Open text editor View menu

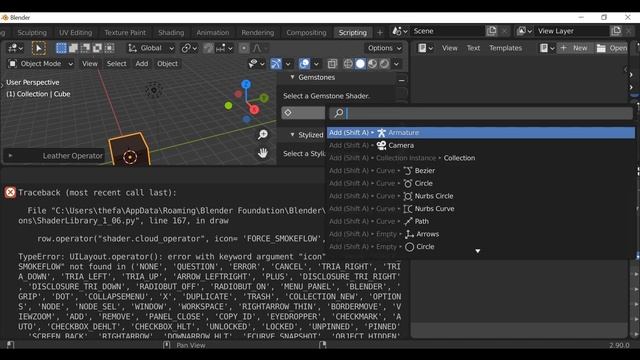pyautogui.click(x=449, y=48)
